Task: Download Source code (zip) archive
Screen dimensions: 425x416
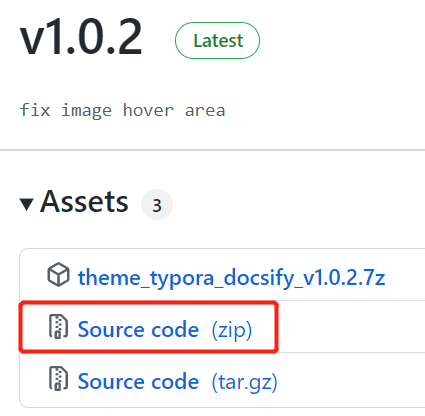Action: pyautogui.click(x=165, y=329)
